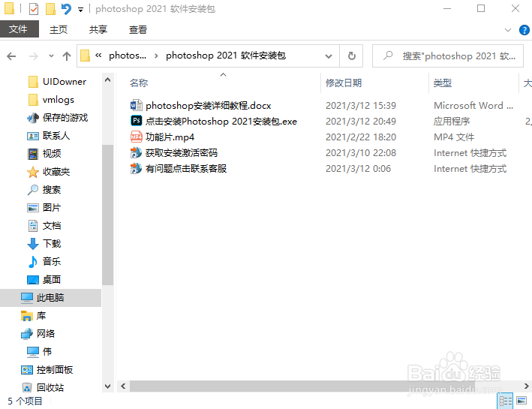This screenshot has width=532, height=409.
Task: Switch to large icons view in status bar
Action: (521, 401)
